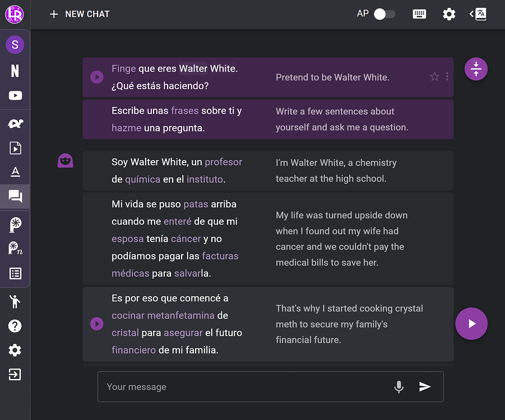
Task: Activate the microphone in the message box
Action: click(x=399, y=386)
